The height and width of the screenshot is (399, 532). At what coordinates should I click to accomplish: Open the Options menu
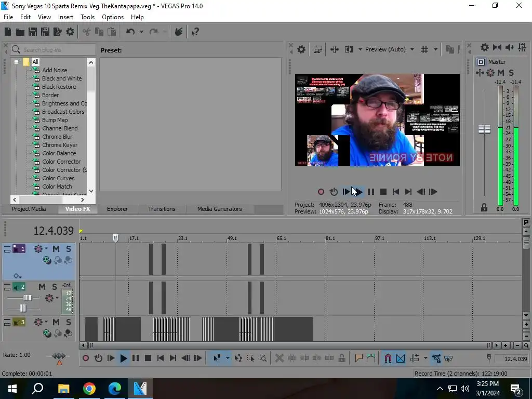coord(113,17)
